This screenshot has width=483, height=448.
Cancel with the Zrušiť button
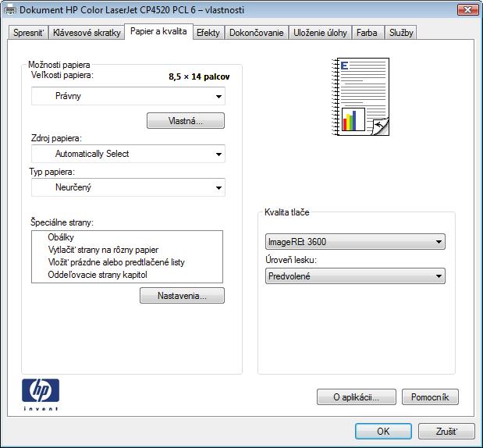click(446, 431)
